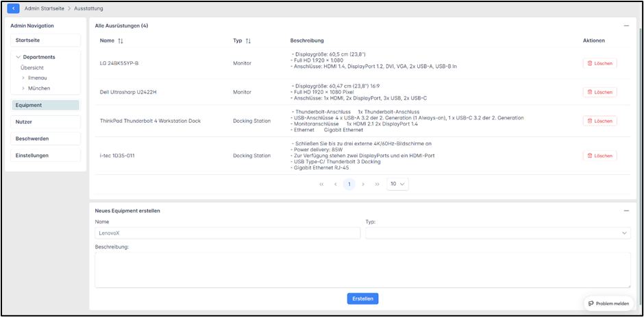Click the Erstellen button

pos(362,299)
